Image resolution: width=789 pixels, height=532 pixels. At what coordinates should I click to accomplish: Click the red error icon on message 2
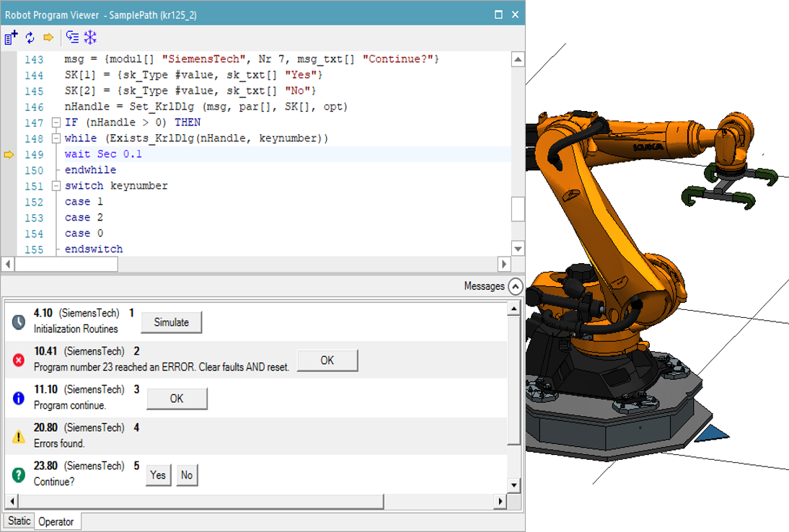coord(19,360)
